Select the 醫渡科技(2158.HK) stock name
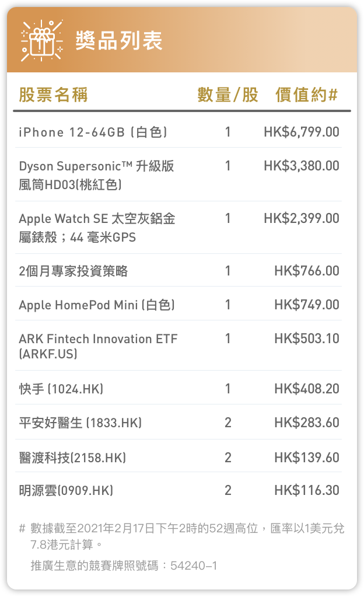Screen dimensions: 364x600 (72, 458)
